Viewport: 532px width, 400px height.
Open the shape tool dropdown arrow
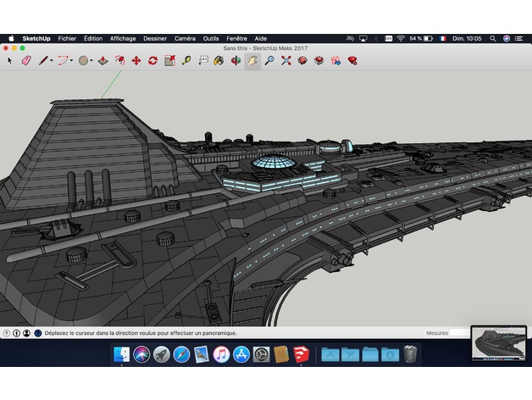pyautogui.click(x=91, y=61)
